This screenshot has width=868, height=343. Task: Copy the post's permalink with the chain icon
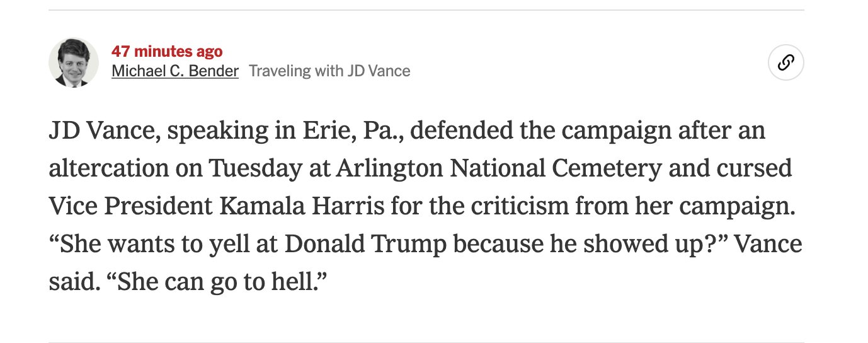(x=786, y=63)
